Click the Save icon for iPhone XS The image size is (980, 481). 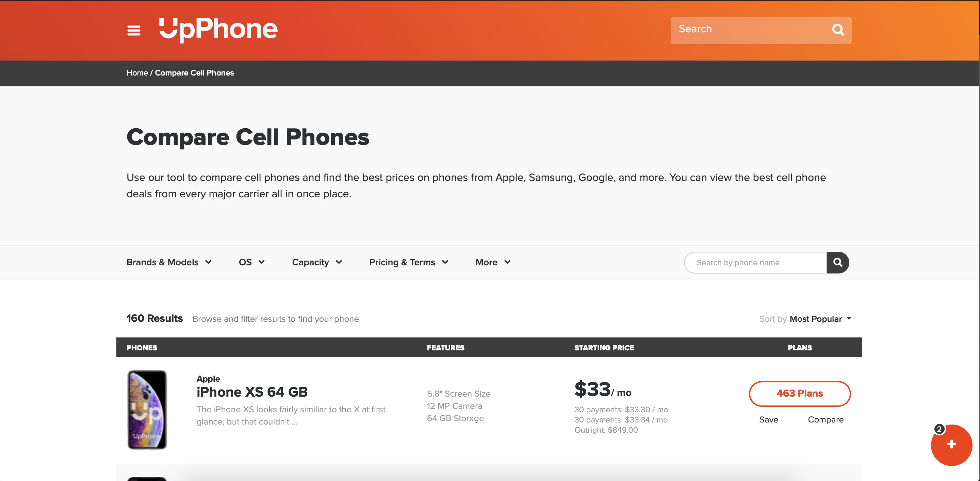point(767,419)
